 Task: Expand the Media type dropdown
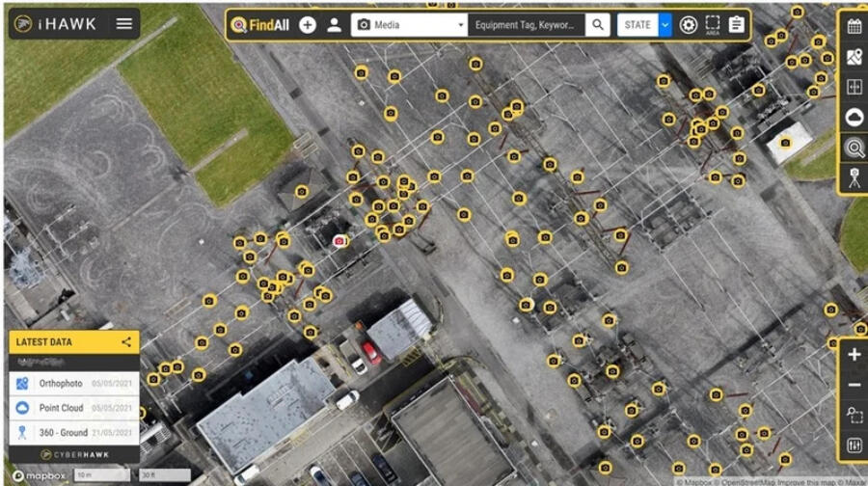tap(409, 25)
